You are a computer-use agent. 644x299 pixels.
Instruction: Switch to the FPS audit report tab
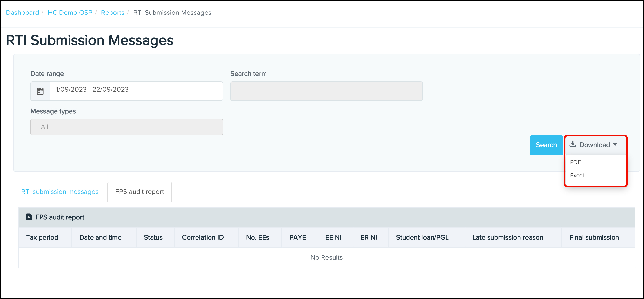pos(139,191)
